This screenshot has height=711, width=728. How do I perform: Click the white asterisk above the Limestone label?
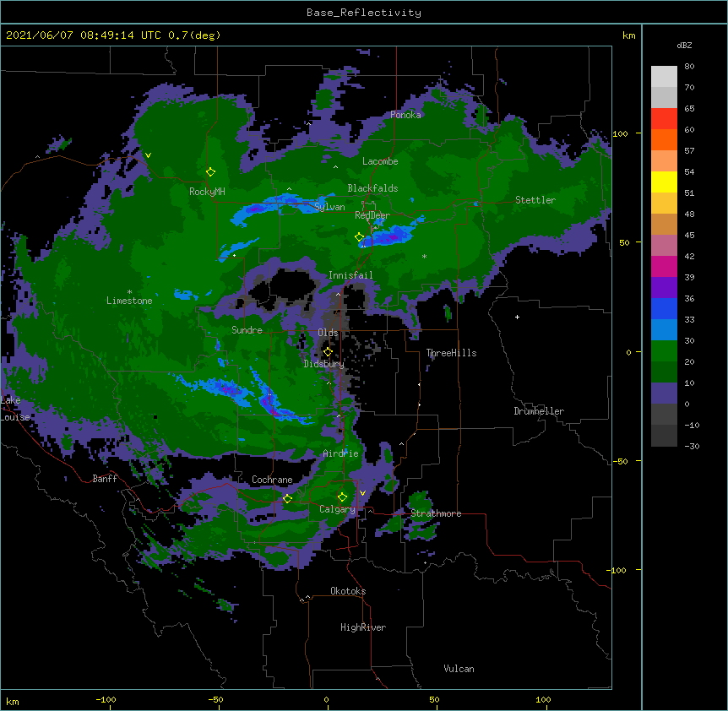coord(129,292)
